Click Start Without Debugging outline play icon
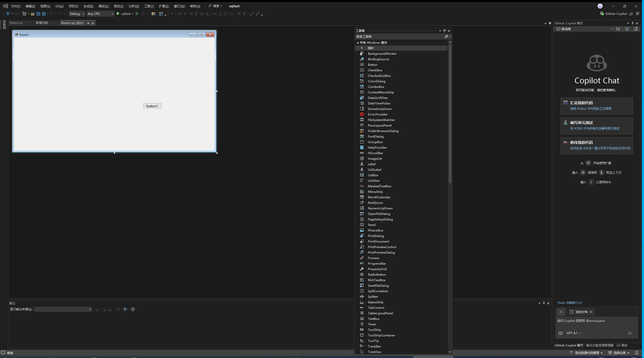Viewport: 644px width, 358px height. (137, 14)
